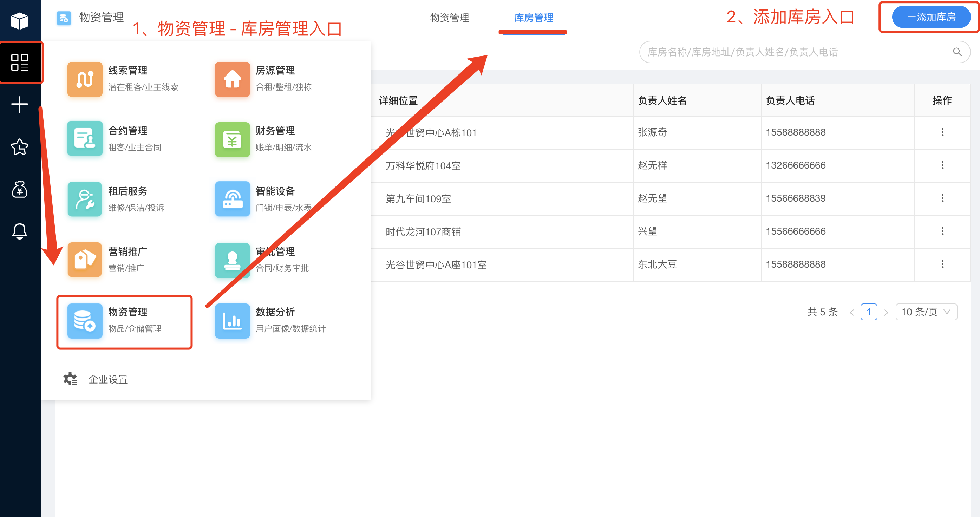Click the cube logo in sidebar

[x=19, y=21]
